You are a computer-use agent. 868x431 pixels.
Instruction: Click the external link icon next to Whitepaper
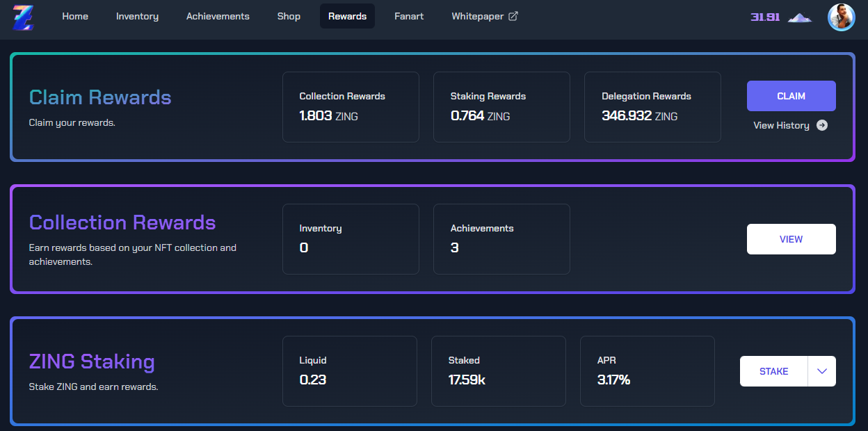(513, 16)
